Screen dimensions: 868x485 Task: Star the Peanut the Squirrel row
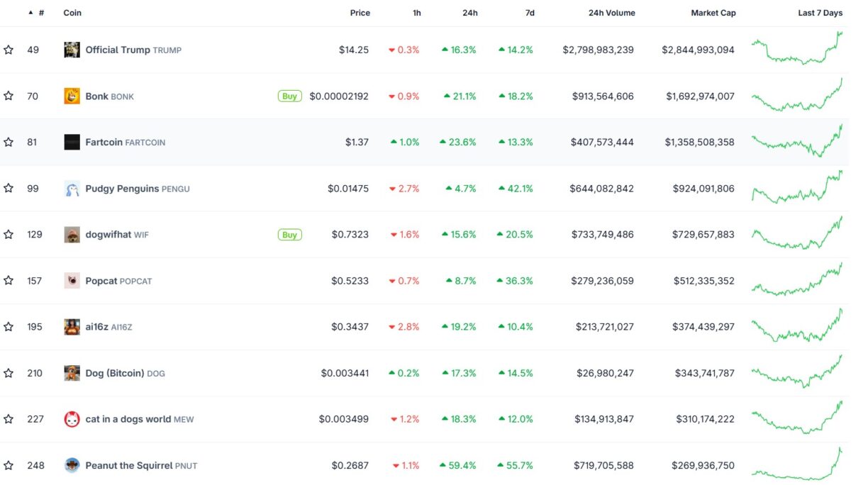pyautogui.click(x=8, y=465)
